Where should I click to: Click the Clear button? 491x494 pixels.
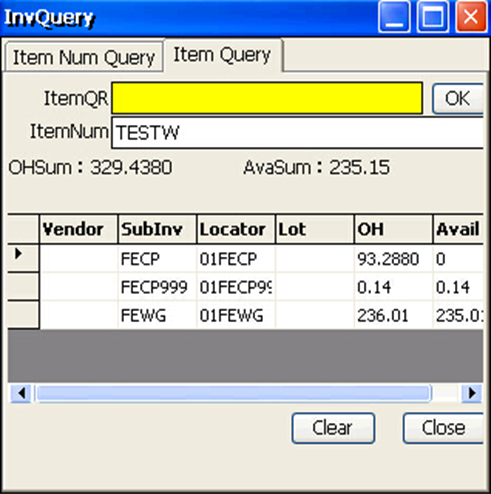point(333,428)
